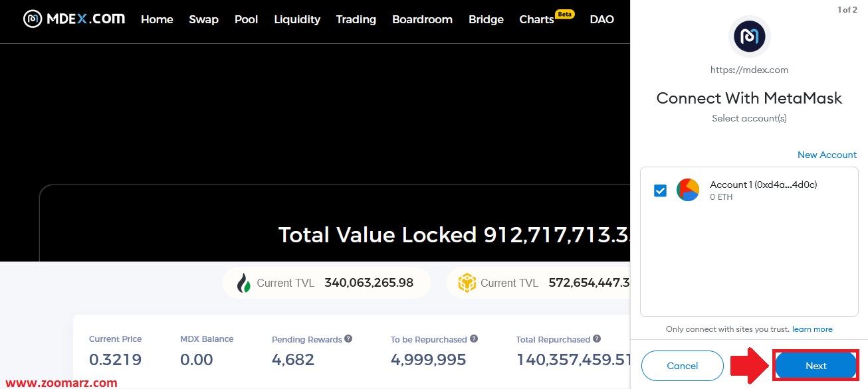
Task: Click the Total Repurchased help icon
Action: 597,339
